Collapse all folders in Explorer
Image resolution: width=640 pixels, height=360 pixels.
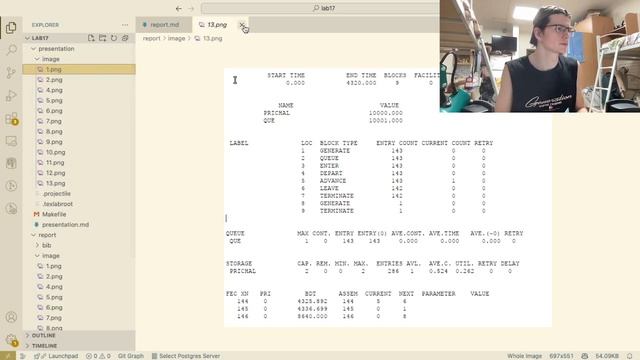click(125, 38)
